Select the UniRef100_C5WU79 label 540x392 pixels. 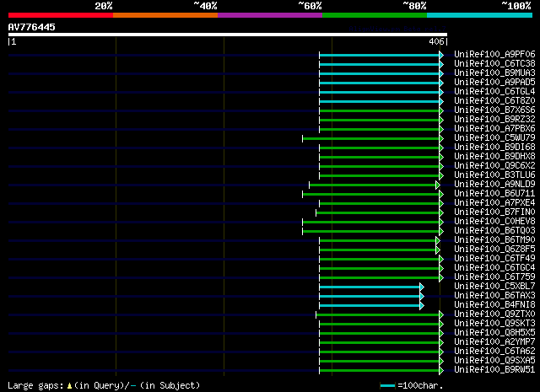point(494,137)
